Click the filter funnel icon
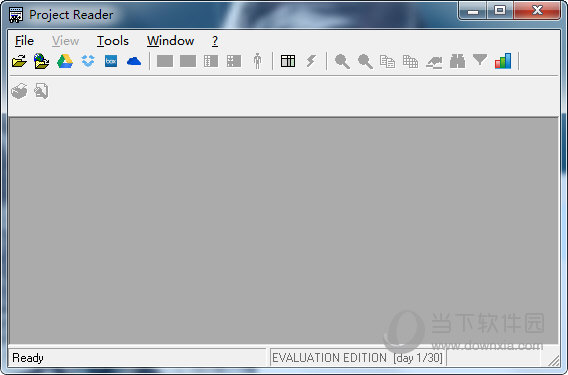 tap(480, 60)
